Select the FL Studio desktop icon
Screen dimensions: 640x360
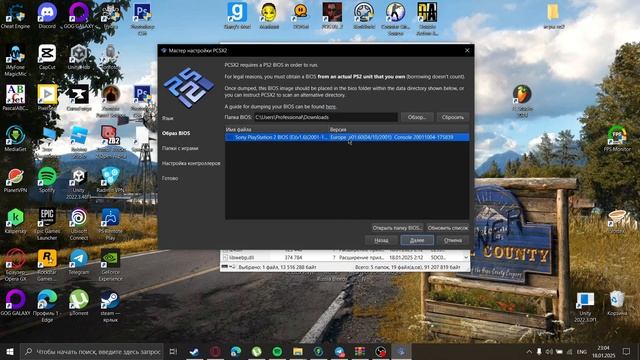[x=522, y=101]
